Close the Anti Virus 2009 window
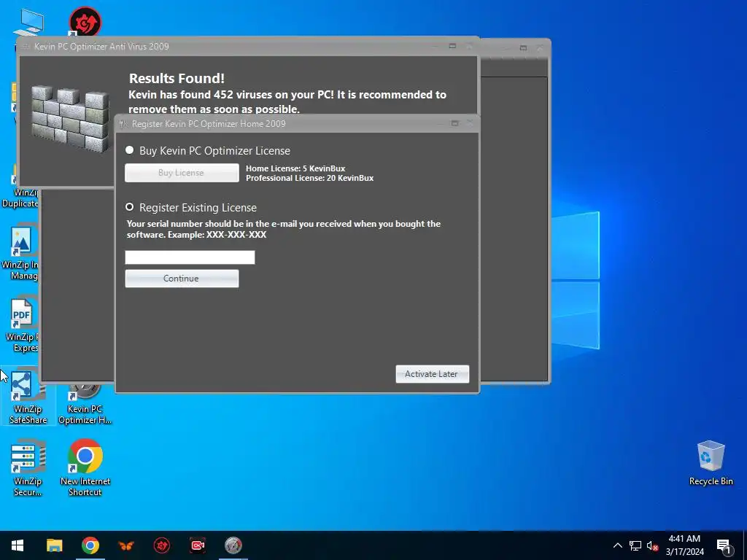Image resolution: width=747 pixels, height=560 pixels. pyautogui.click(x=469, y=46)
